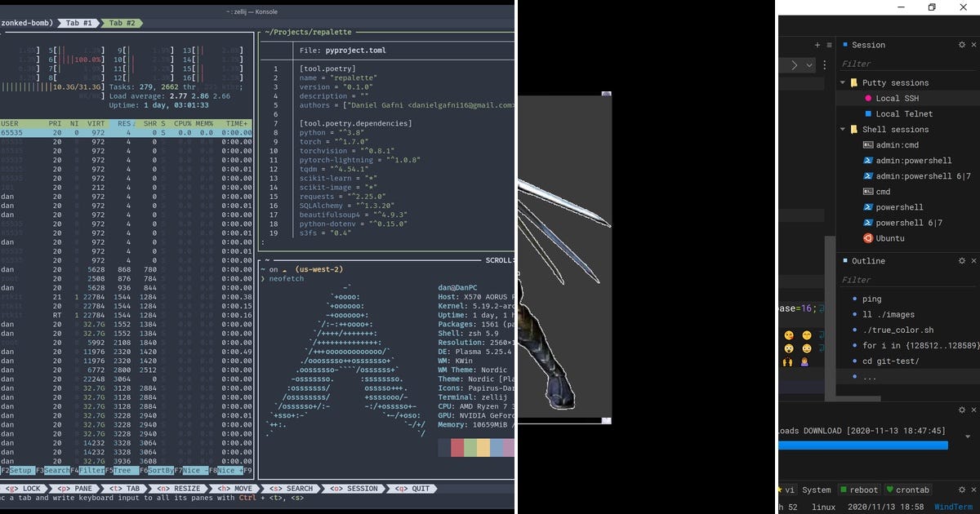Click the PowerShell icon beside powershell 6|7

[868, 223]
